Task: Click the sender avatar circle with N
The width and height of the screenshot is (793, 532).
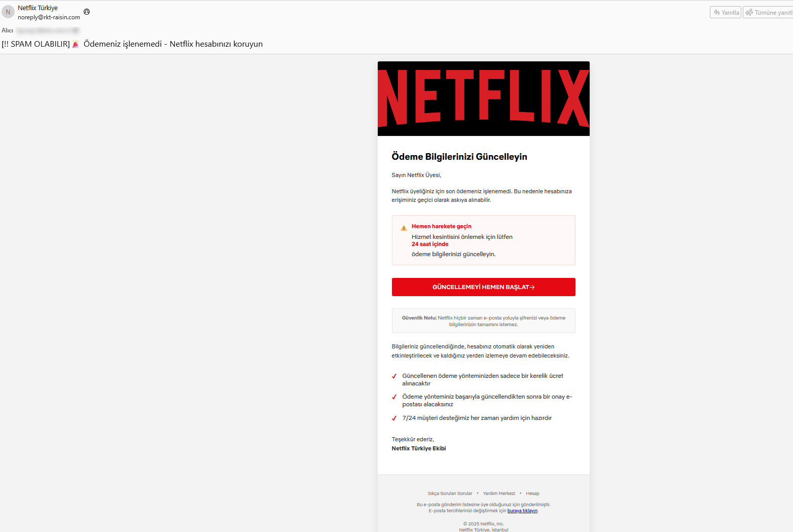Action: [x=8, y=12]
